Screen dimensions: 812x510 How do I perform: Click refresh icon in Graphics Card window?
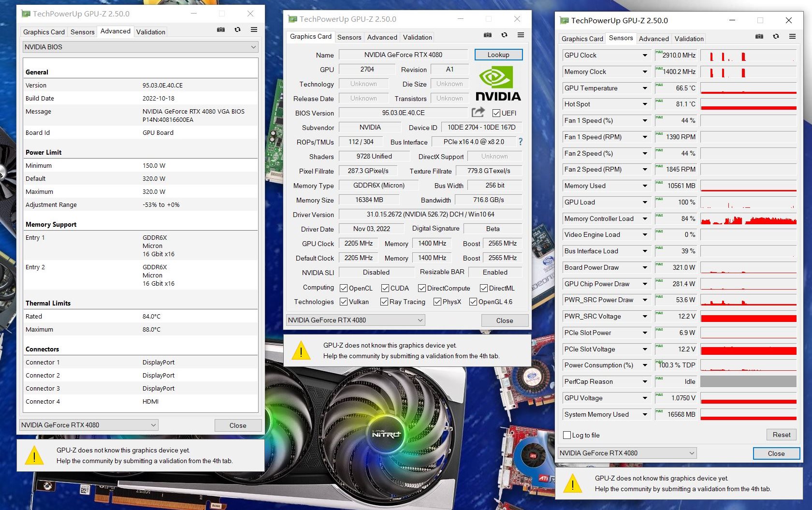click(504, 35)
